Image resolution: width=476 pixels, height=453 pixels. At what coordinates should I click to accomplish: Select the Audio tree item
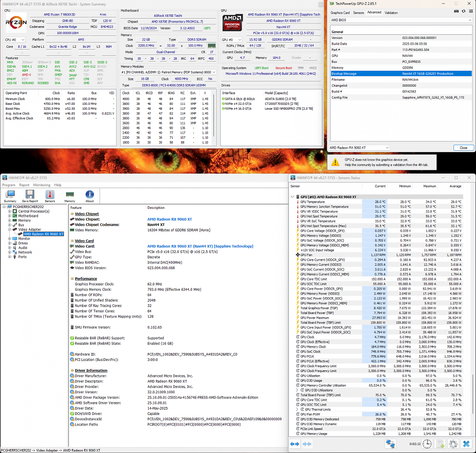pyautogui.click(x=23, y=248)
